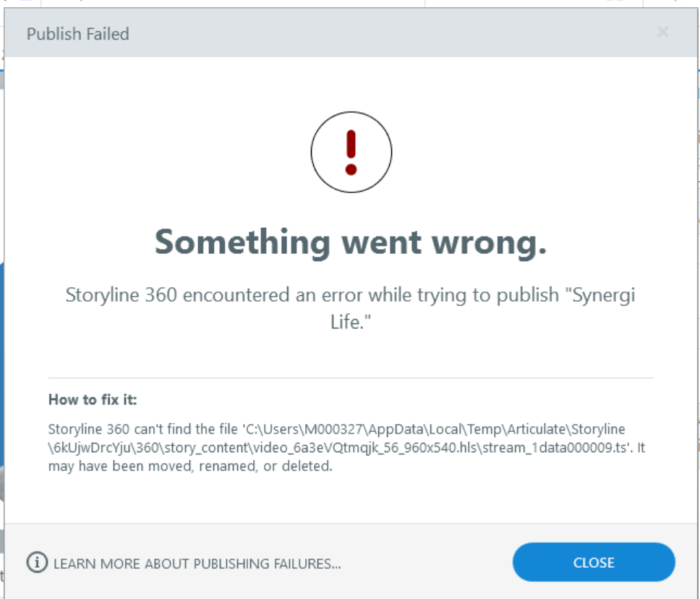Screen dimensions: 700x599
Task: Click the moved, renamed, or deleted text
Action: coord(240,467)
